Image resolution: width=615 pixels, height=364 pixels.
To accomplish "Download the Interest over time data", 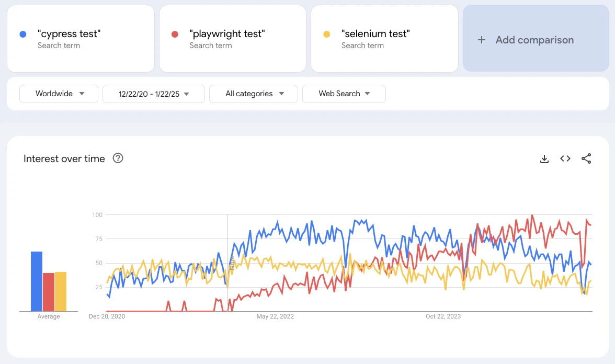I will click(544, 159).
